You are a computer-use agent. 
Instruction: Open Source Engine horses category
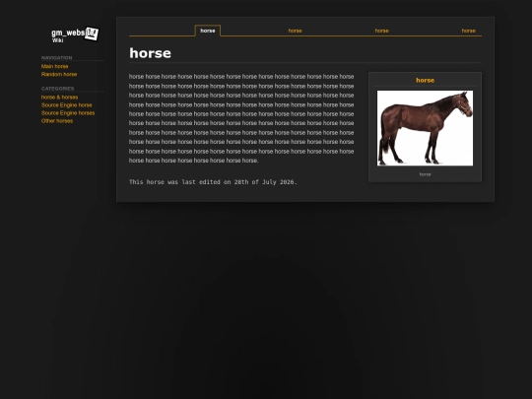tap(68, 112)
